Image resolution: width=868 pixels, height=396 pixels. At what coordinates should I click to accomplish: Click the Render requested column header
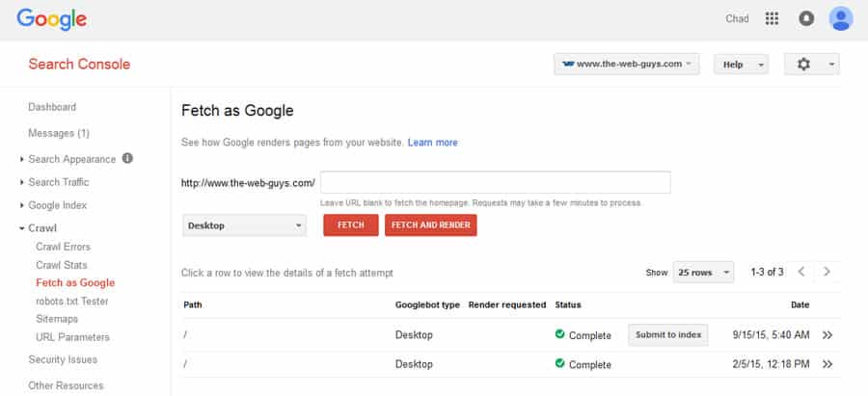pyautogui.click(x=507, y=304)
